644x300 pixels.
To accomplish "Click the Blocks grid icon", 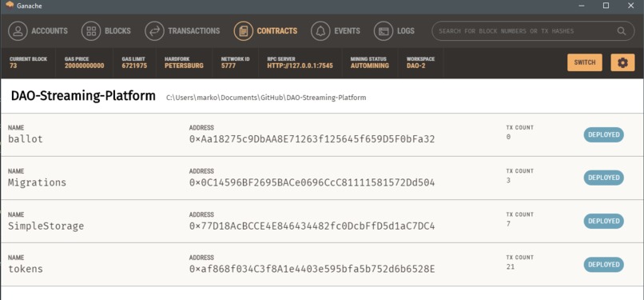I will (x=91, y=31).
